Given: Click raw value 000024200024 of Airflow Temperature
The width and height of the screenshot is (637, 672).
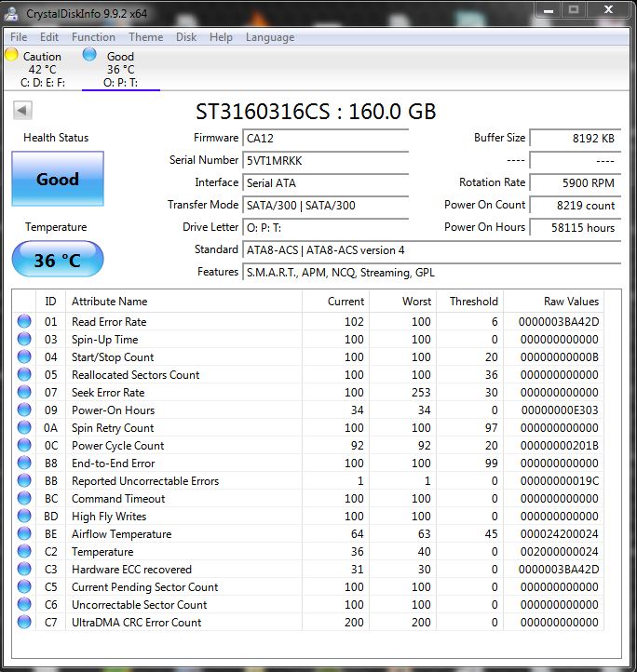Looking at the screenshot, I should (x=560, y=534).
